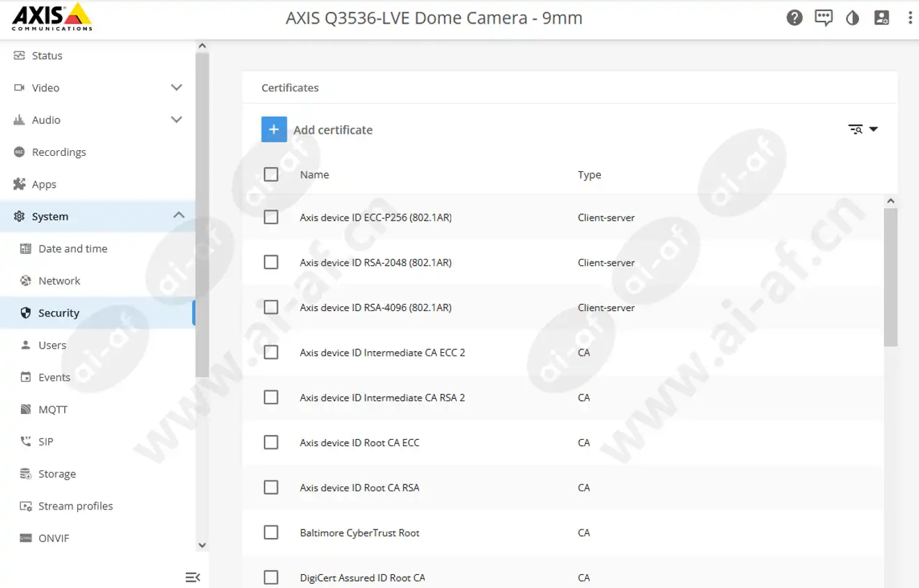Open the user account icon
Screen dimensions: 919x588
point(881,17)
